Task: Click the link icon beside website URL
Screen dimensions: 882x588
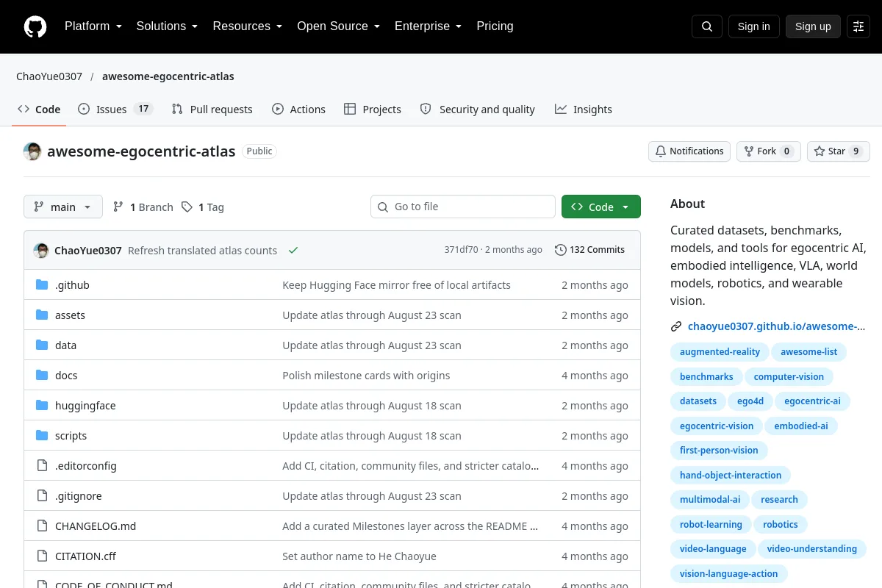Action: [x=676, y=327]
